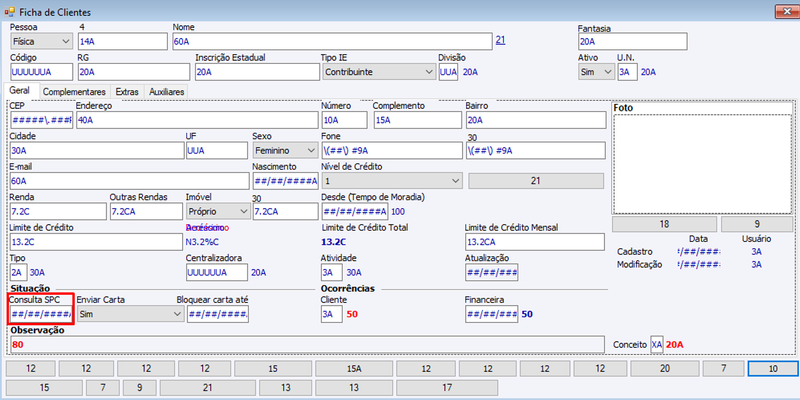The height and width of the screenshot is (400, 800).
Task: Expand the Sexo dropdown showing Feminino
Action: click(285, 151)
